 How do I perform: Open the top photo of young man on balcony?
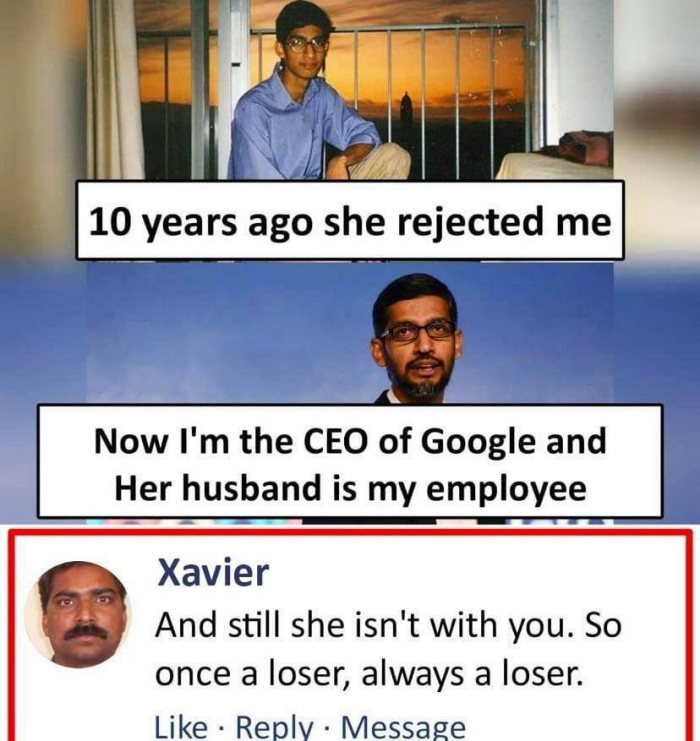350,90
